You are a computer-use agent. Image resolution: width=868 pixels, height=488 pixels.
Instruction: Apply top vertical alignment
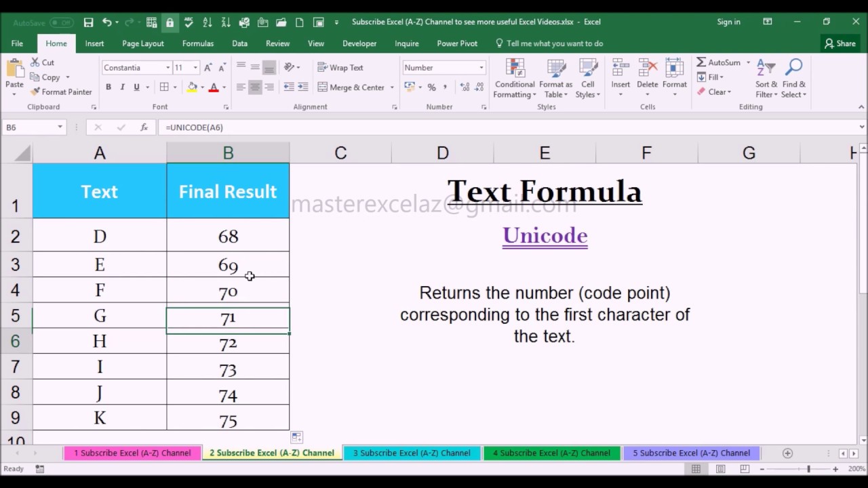pyautogui.click(x=241, y=68)
